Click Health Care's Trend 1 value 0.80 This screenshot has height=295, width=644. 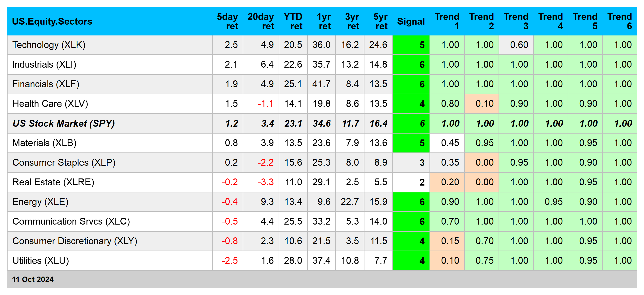point(447,104)
